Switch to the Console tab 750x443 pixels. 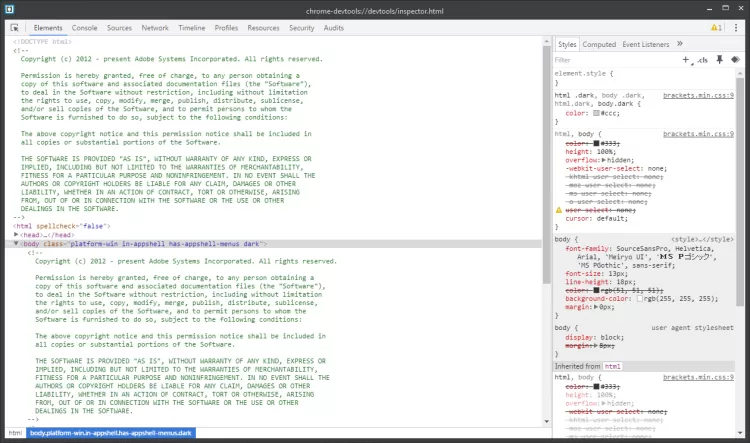point(85,28)
